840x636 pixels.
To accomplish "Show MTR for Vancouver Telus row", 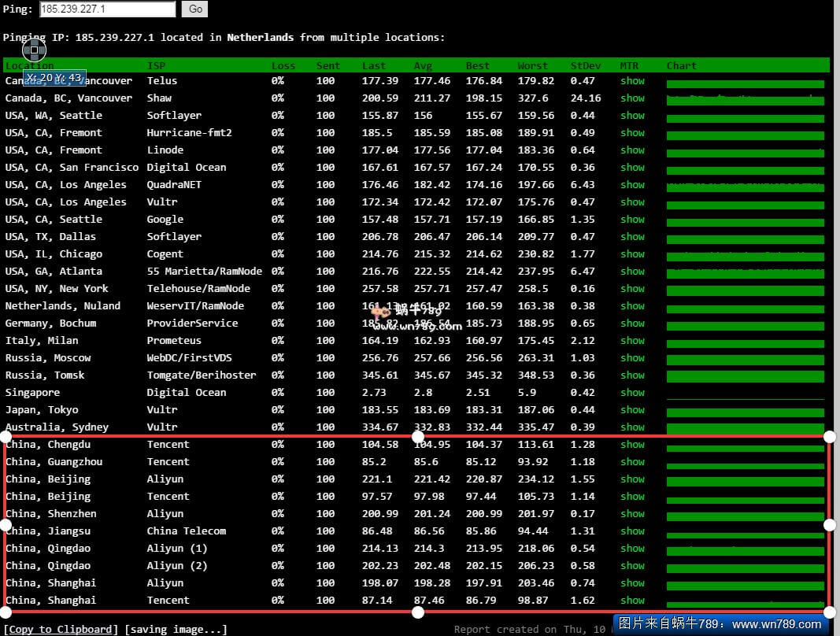I will [x=632, y=81].
